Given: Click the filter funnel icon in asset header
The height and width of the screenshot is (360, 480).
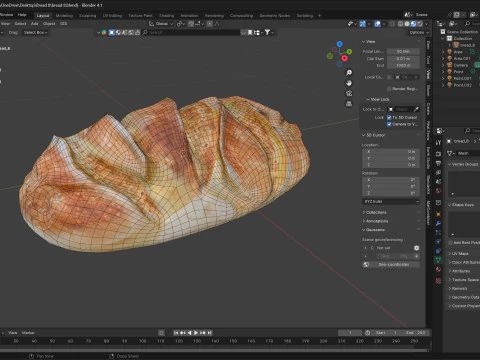Looking at the screenshot, I should pos(267,32).
